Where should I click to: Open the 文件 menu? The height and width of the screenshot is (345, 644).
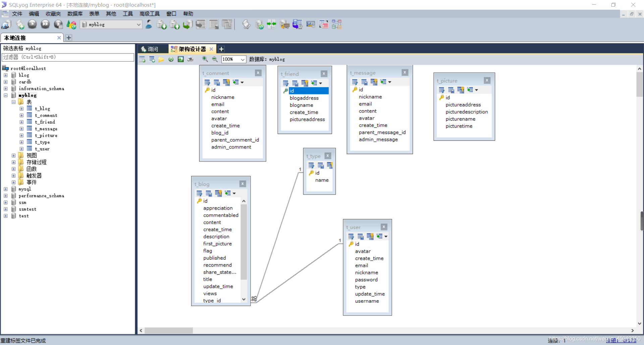pyautogui.click(x=17, y=14)
